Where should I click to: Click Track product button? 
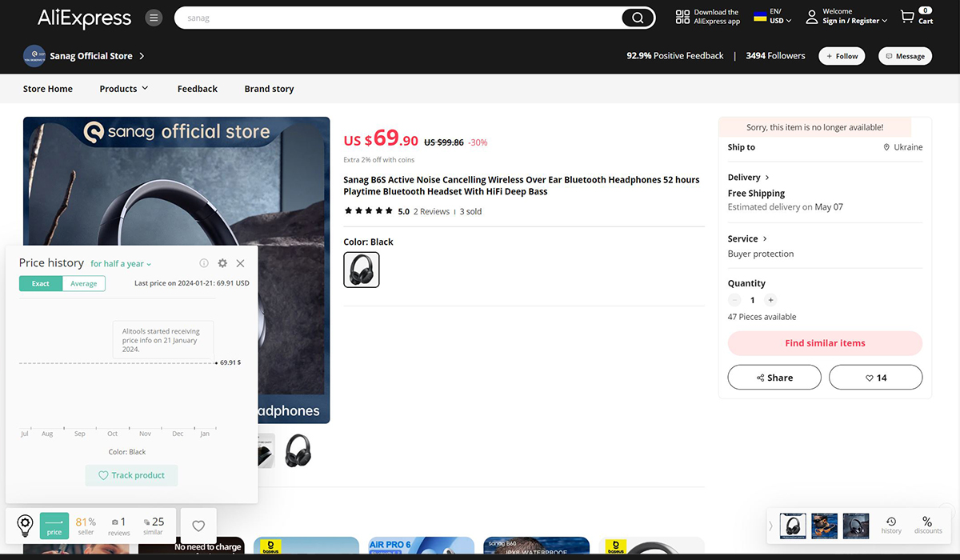point(131,475)
